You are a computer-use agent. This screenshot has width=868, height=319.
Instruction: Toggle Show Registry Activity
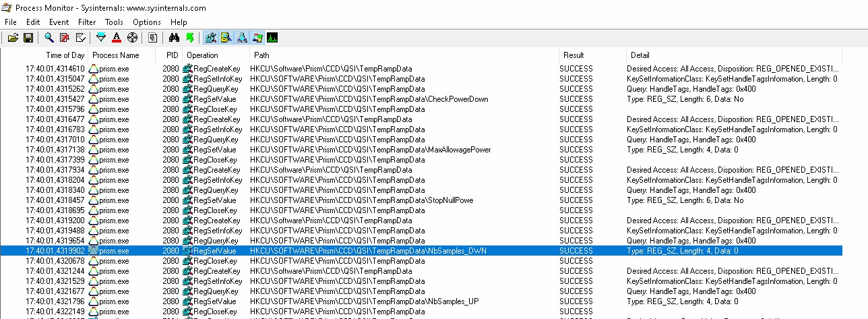click(210, 38)
